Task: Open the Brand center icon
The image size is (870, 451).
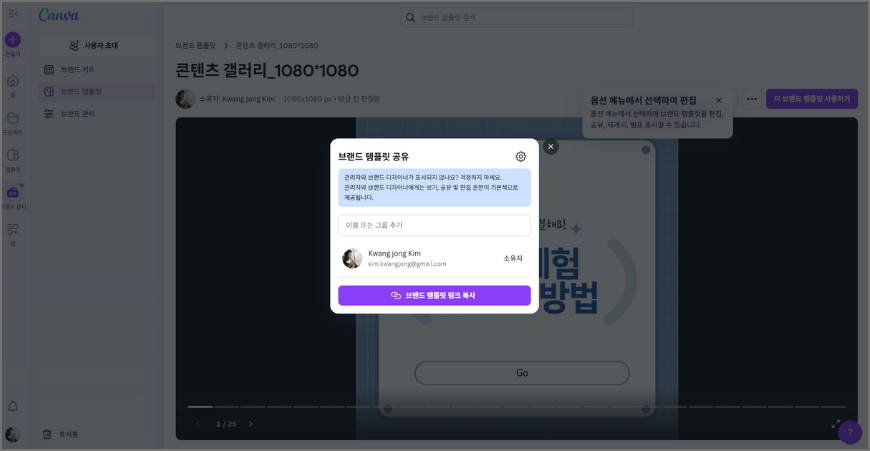Action: [x=13, y=192]
